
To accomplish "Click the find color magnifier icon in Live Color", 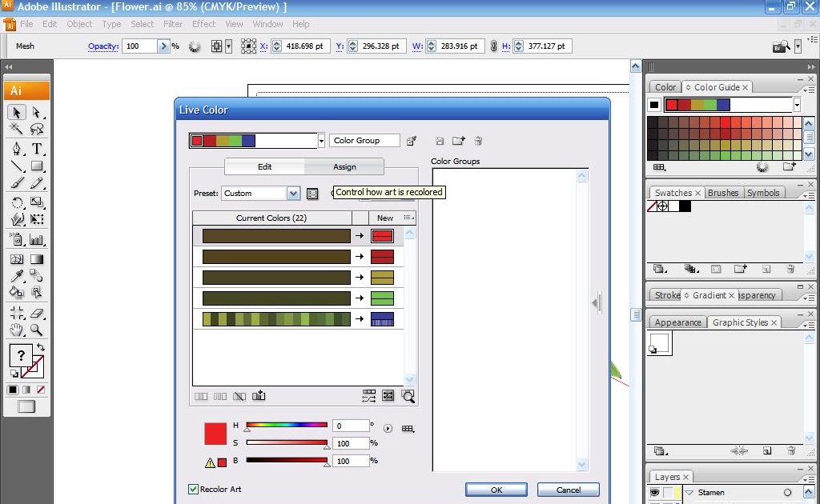I will coord(408,397).
